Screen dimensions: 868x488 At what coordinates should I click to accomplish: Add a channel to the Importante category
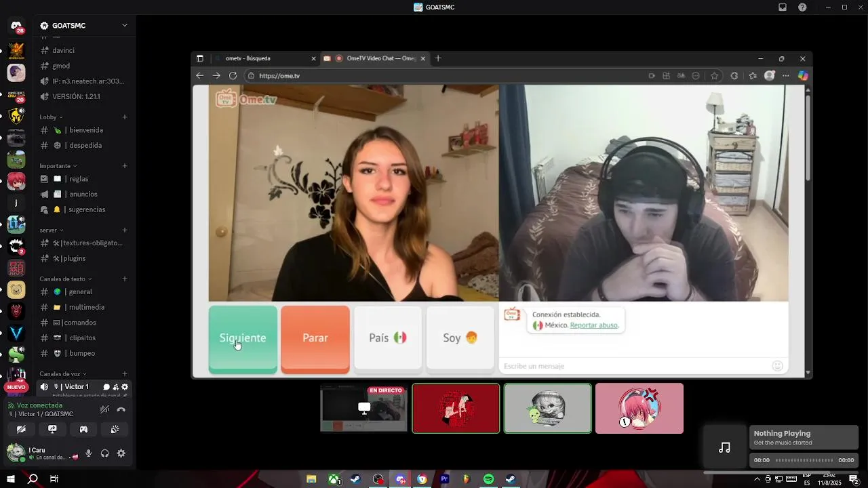[x=125, y=166]
